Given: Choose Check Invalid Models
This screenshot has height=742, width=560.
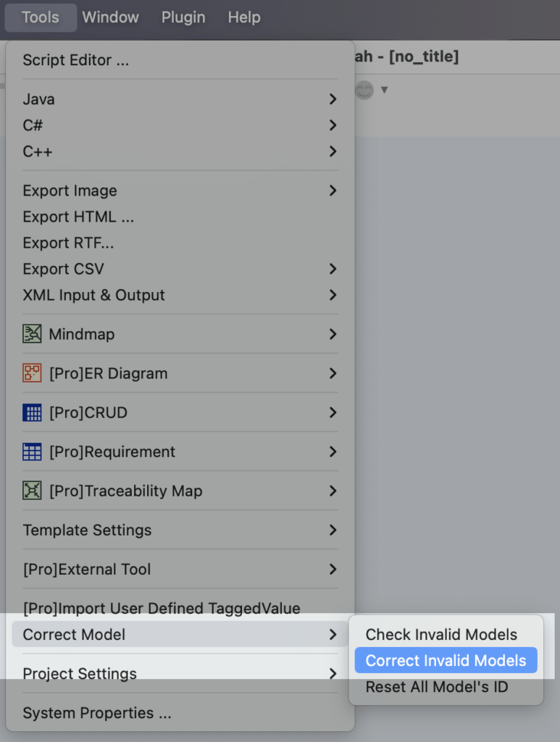Looking at the screenshot, I should click(441, 634).
